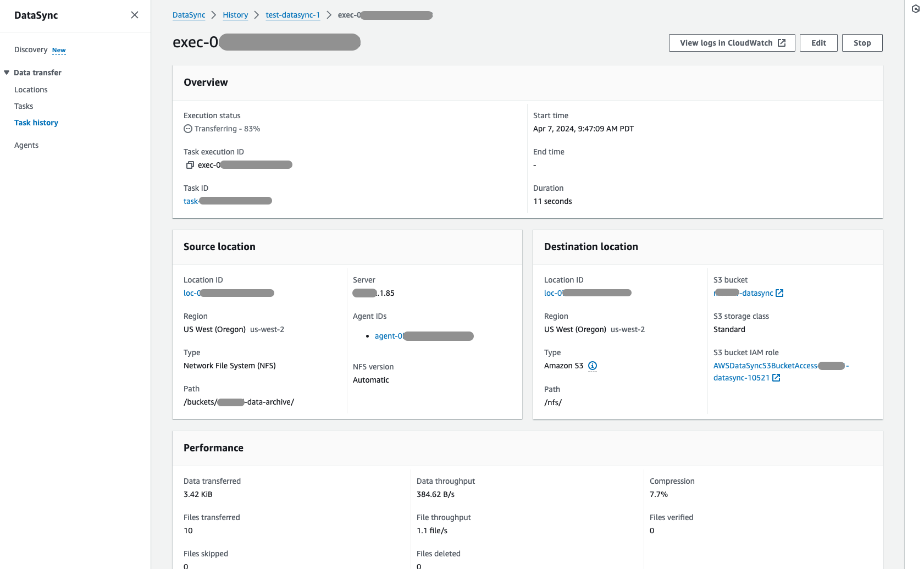Click the server IP ending 1.85
The image size is (924, 569).
click(x=374, y=293)
